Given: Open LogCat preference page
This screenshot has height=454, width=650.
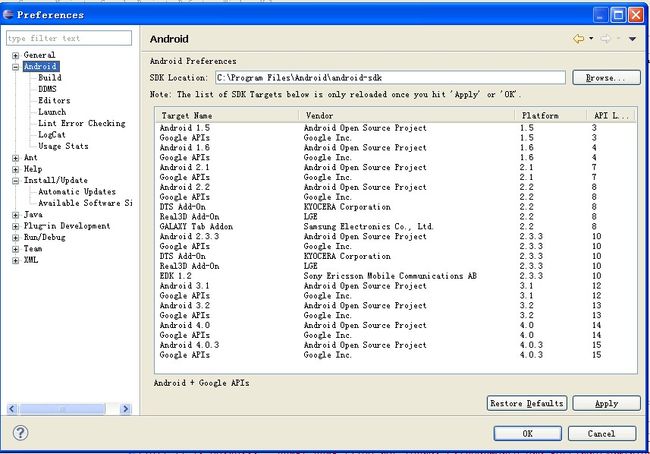Looking at the screenshot, I should pos(52,135).
